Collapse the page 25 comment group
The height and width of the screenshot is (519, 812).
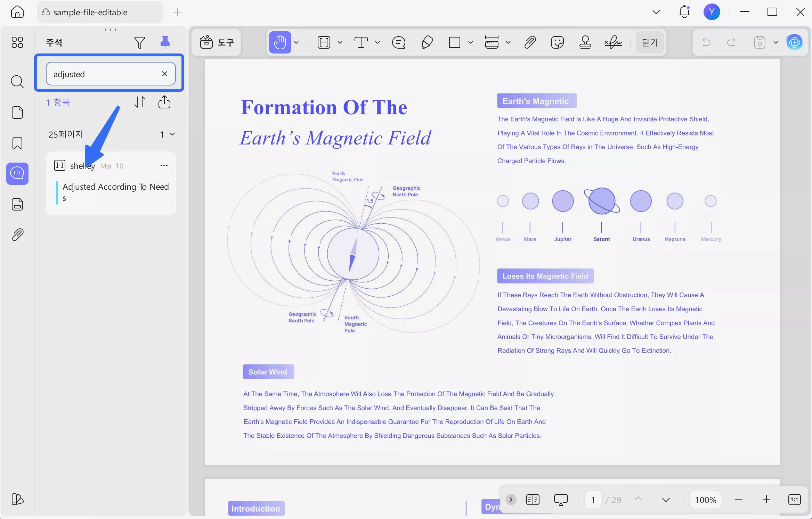point(172,134)
